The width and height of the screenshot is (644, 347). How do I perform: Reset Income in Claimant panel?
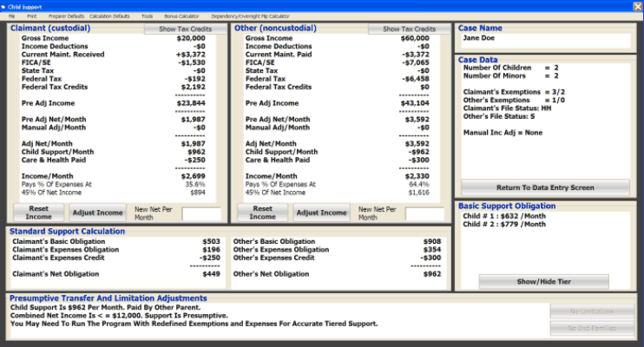[x=38, y=213]
